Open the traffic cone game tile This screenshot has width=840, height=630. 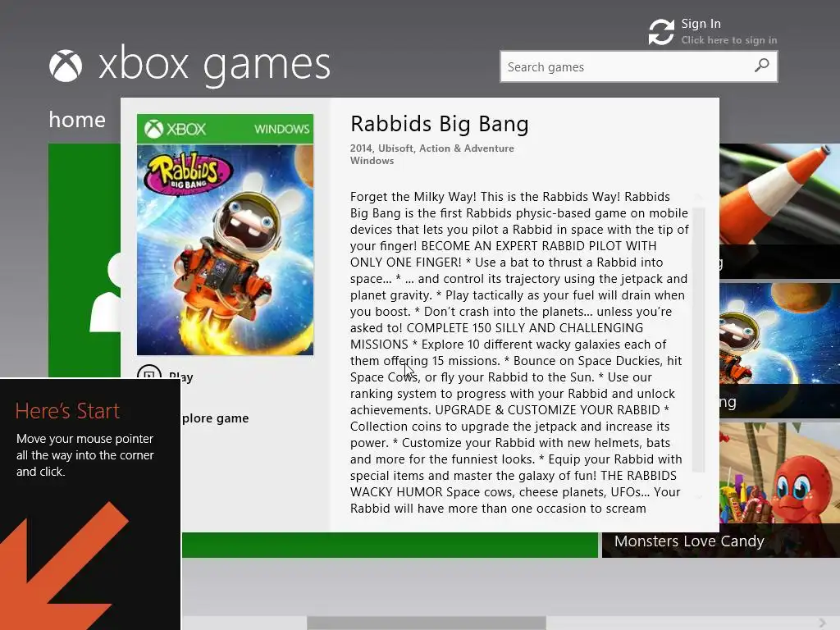click(x=779, y=211)
